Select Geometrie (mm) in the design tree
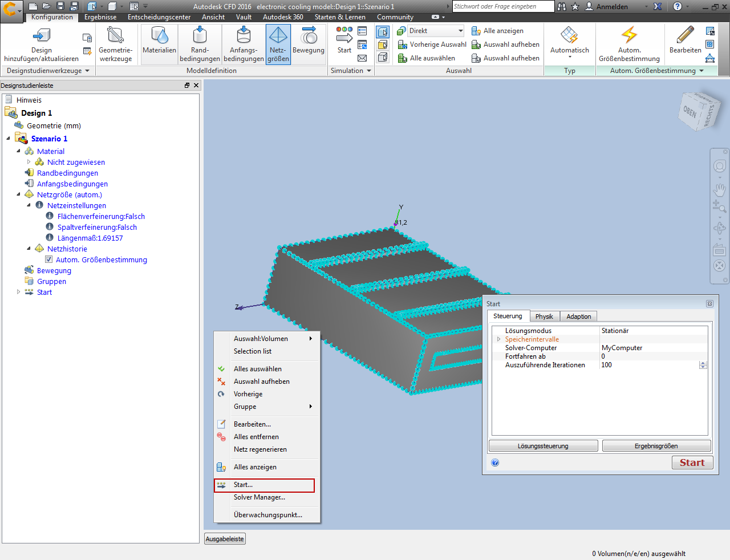 click(x=54, y=125)
